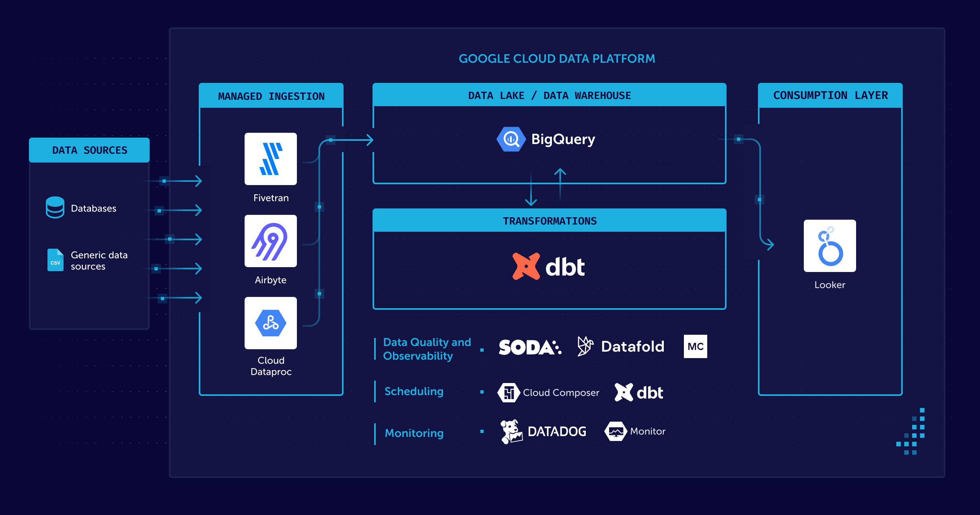980x515 pixels.
Task: Click the SODA logo
Action: tap(530, 347)
